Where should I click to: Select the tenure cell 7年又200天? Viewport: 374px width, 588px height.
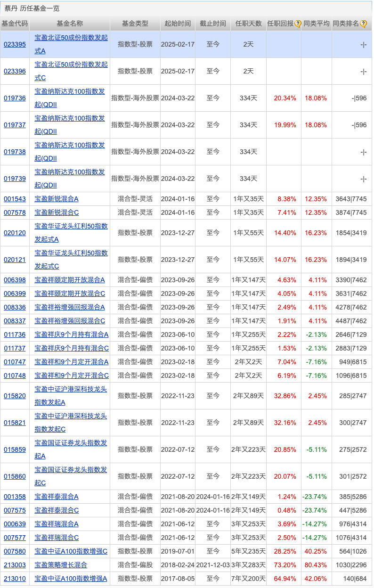(249, 578)
